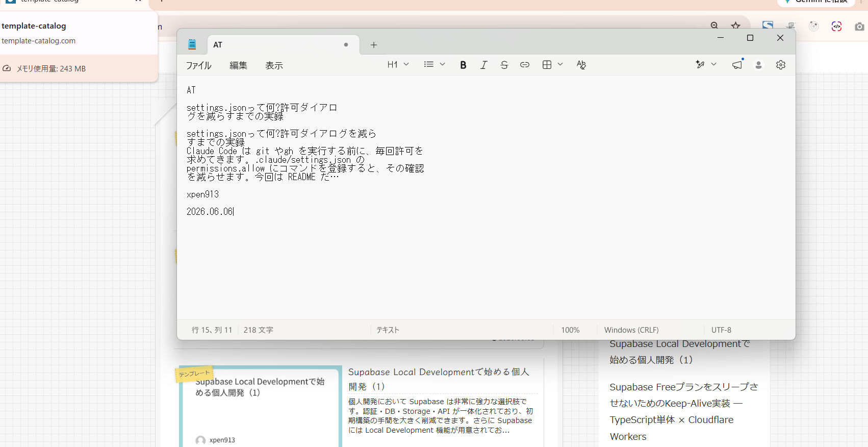Apply strikethrough formatting
Viewport: 868px width, 447px height.
pyautogui.click(x=504, y=65)
